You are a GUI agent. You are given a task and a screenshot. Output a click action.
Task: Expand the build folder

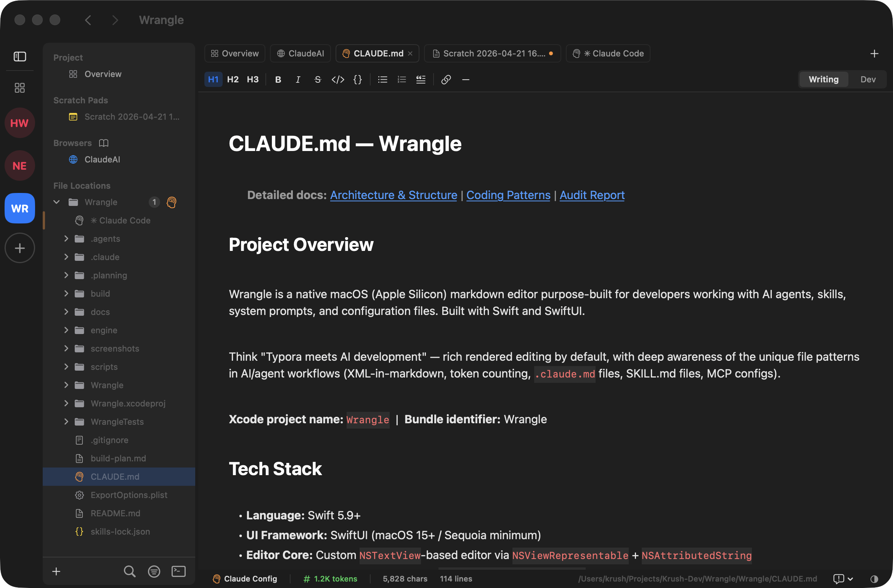coord(66,294)
